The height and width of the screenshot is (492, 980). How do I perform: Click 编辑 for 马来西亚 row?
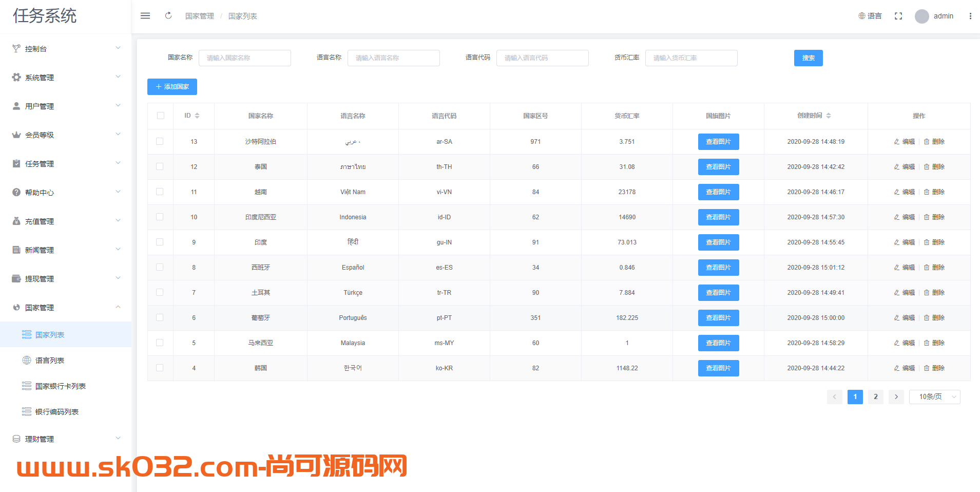click(905, 343)
